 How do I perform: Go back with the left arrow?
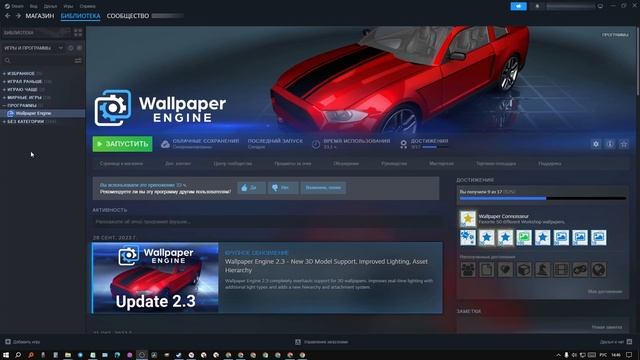point(7,16)
